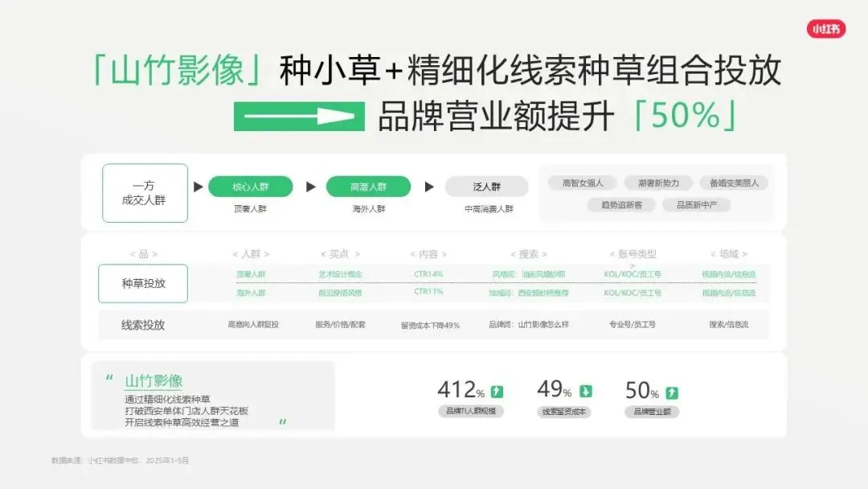Image resolution: width=868 pixels, height=489 pixels.
Task: Click the CTR11% value
Action: [x=428, y=291]
